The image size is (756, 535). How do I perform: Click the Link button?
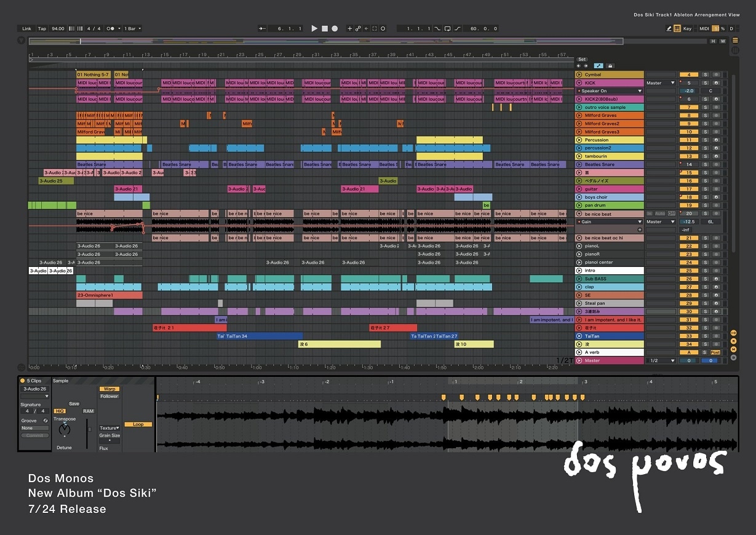[26, 28]
